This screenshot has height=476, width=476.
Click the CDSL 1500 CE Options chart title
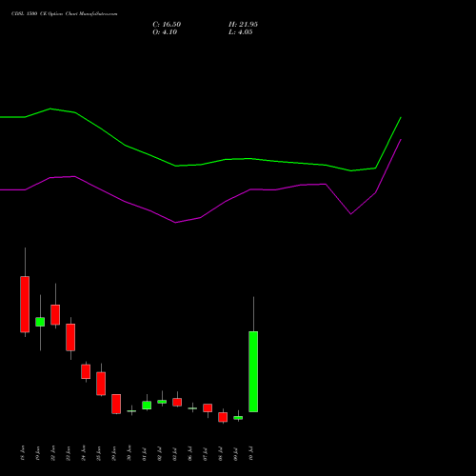65,14
